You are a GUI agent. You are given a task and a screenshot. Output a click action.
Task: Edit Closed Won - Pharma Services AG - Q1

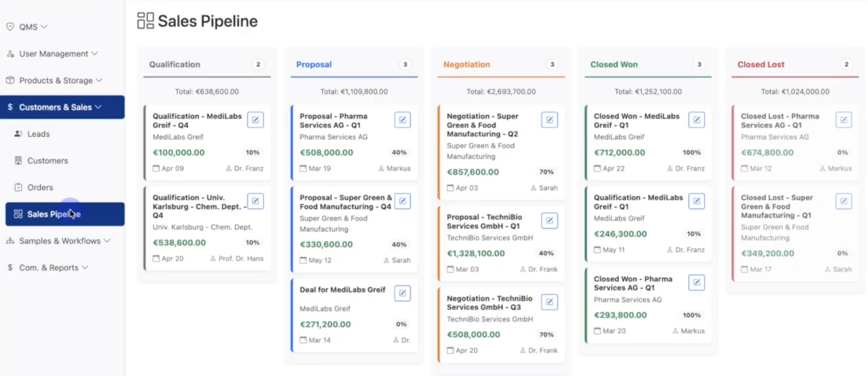pyautogui.click(x=697, y=283)
